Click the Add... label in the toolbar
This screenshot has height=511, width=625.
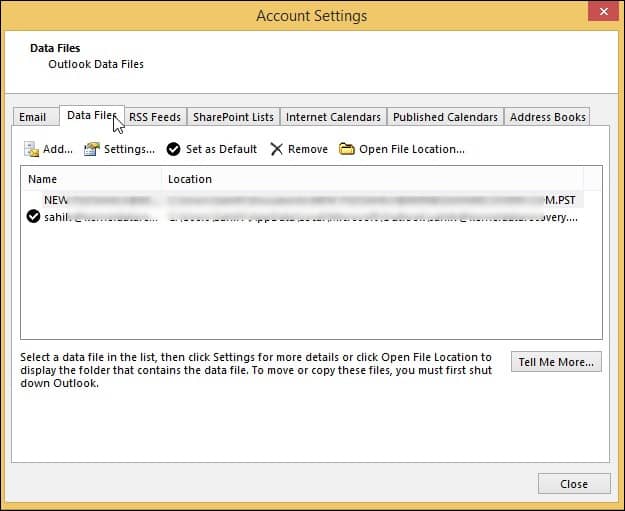click(58, 149)
